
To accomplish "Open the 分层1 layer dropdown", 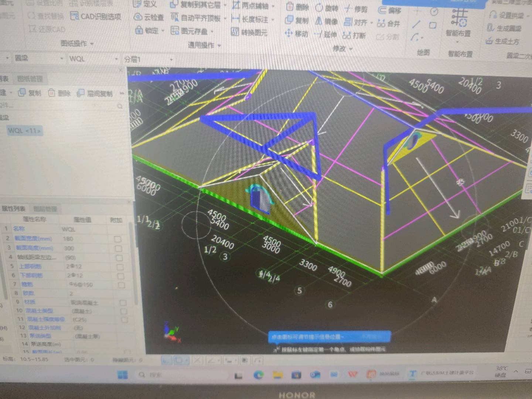I will coord(171,59).
